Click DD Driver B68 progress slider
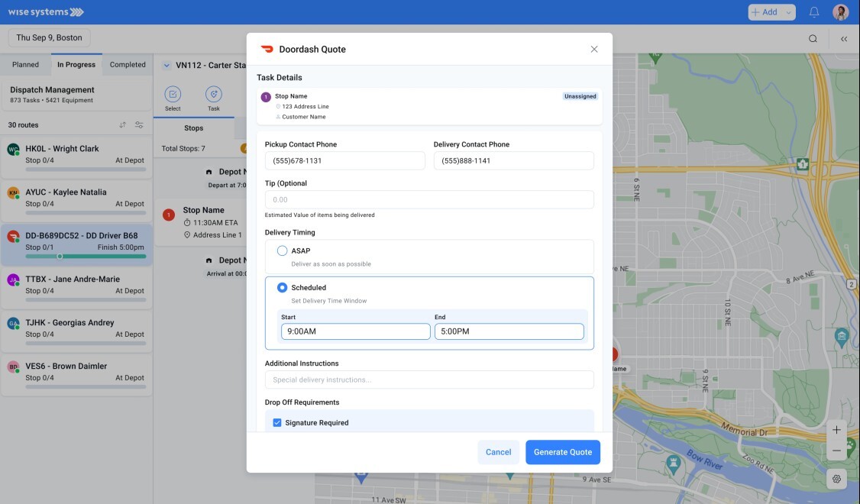Image resolution: width=860 pixels, height=504 pixels. tap(86, 256)
